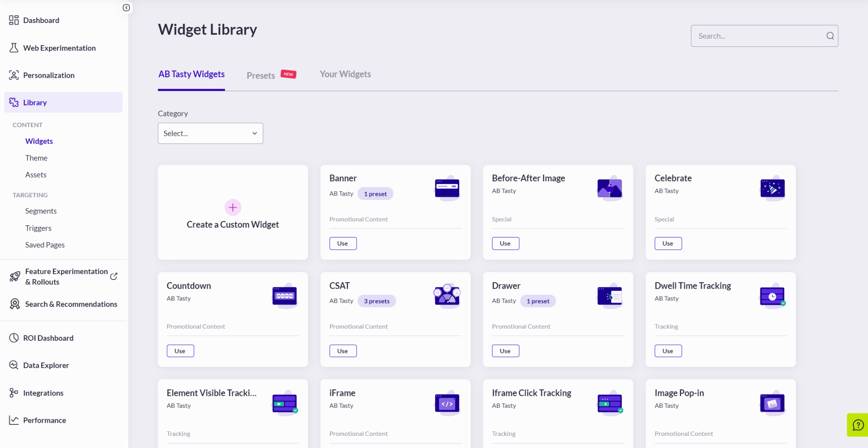Click the Banner widget illustration icon
Image resolution: width=868 pixels, height=448 pixels.
[447, 188]
